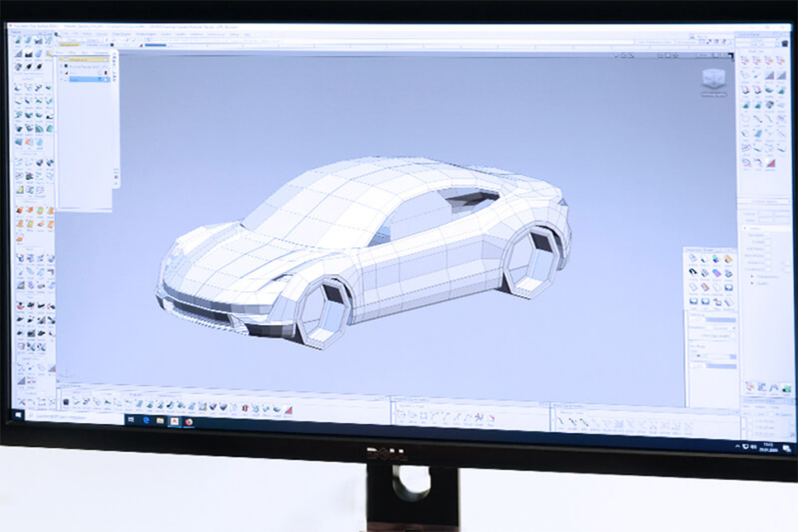Click the ViewCube in the viewport corner
798x532 pixels.
click(714, 79)
